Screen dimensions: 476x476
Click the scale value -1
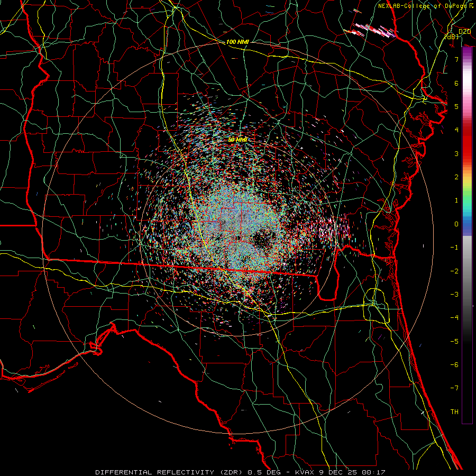(454, 248)
